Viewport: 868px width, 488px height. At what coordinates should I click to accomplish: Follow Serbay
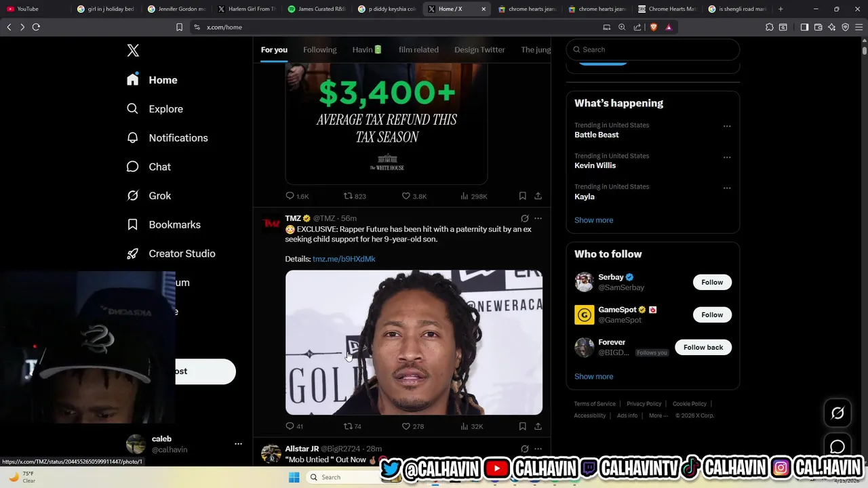click(x=712, y=282)
